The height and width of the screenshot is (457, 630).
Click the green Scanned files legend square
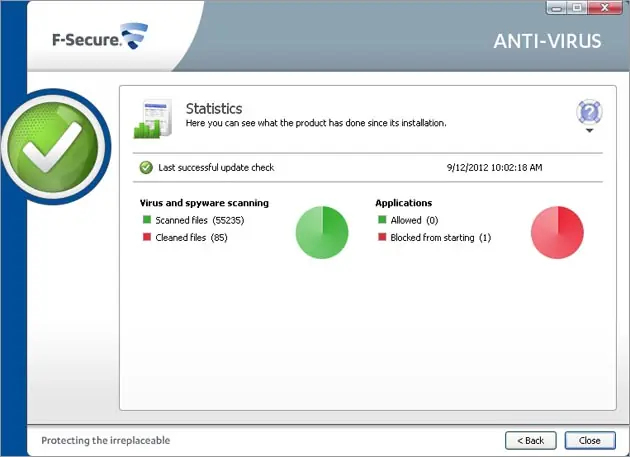coord(147,219)
